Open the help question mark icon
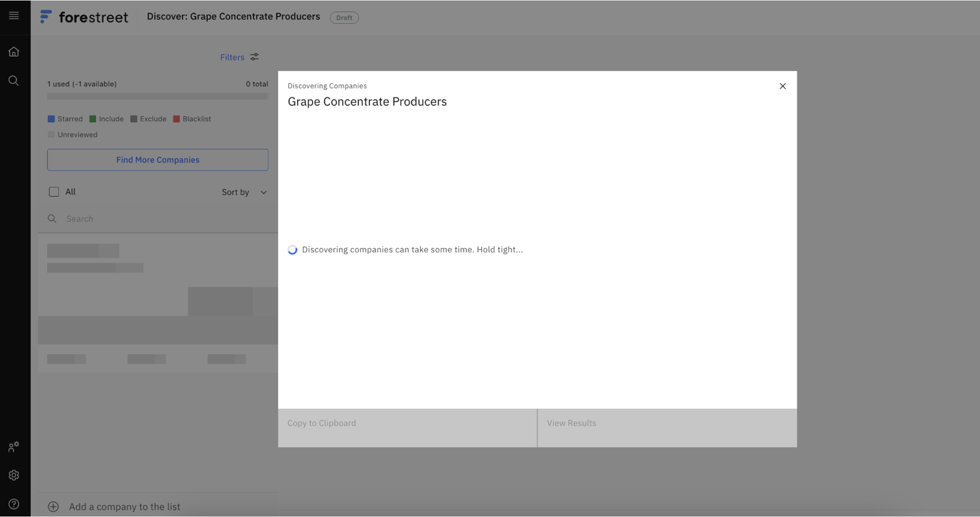This screenshot has width=980, height=517. (14, 504)
